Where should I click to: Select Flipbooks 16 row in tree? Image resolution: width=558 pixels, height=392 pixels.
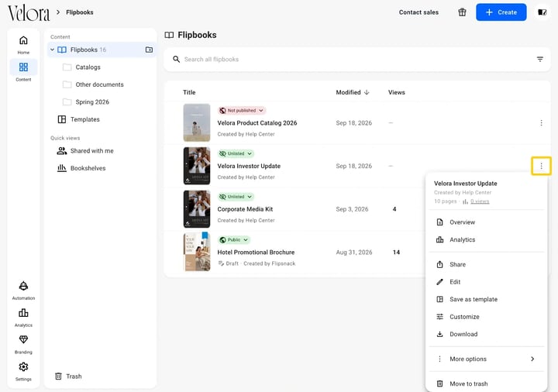(x=102, y=50)
